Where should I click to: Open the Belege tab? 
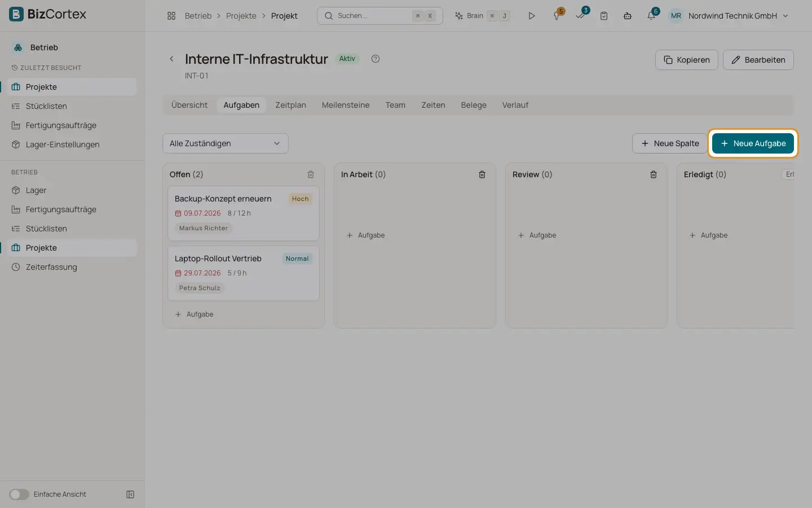click(x=474, y=105)
